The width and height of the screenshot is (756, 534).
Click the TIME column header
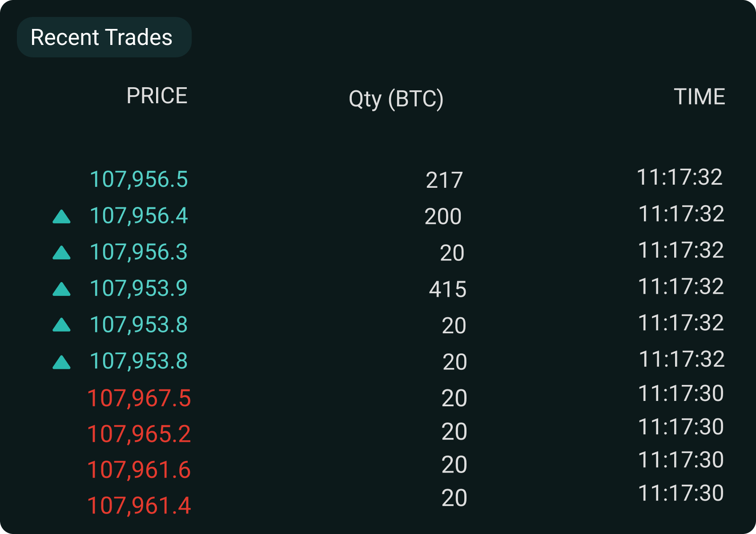click(x=699, y=96)
